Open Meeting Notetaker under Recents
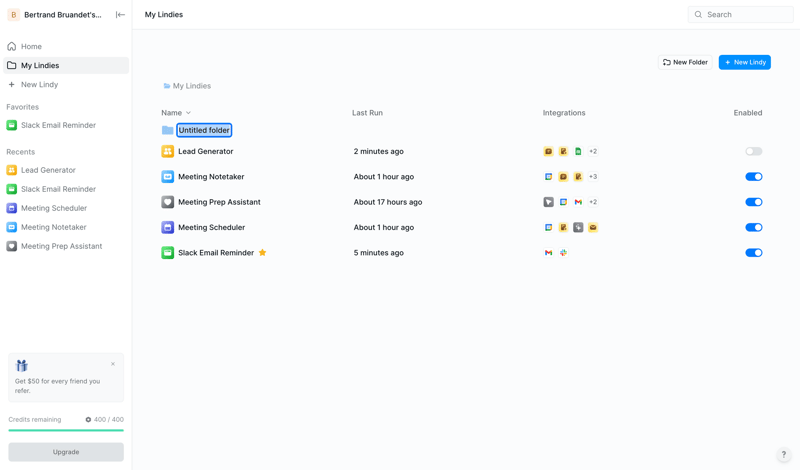This screenshot has width=800, height=470. (66, 227)
